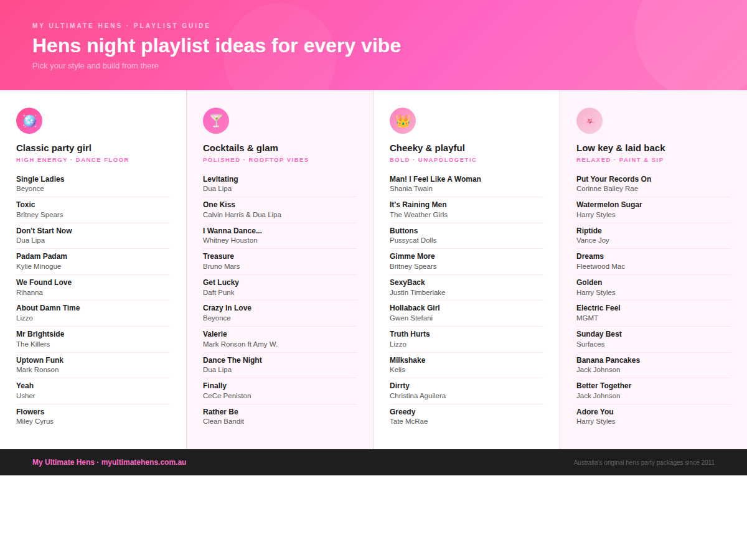Select the Low key & laid back heading
The width and height of the screenshot is (747, 560).
(x=621, y=148)
